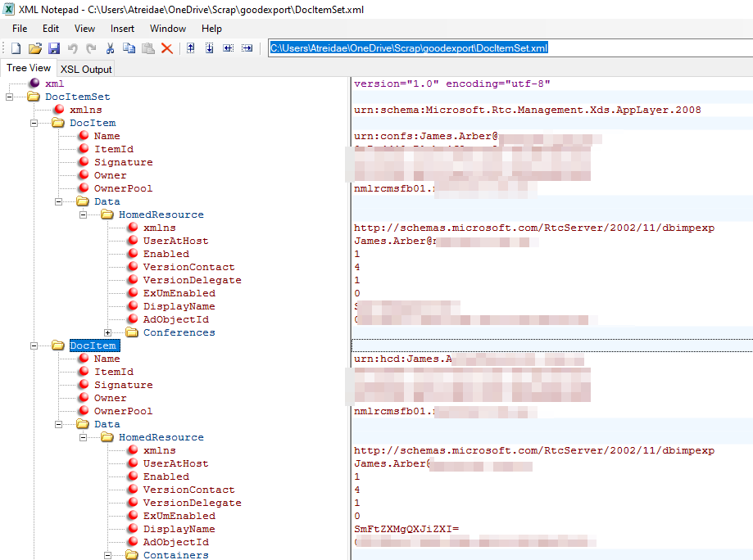Select the DocItemSet node
753x560 pixels.
(x=77, y=97)
